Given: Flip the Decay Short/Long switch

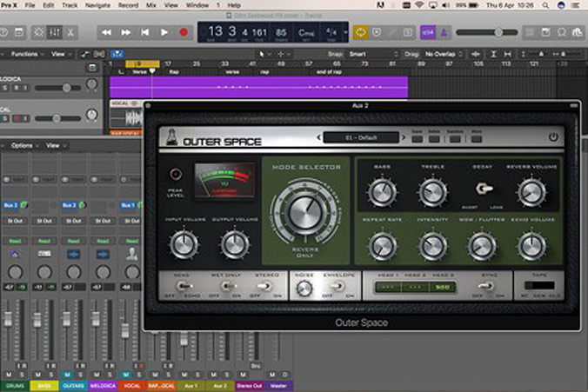Looking at the screenshot, I should click(484, 189).
